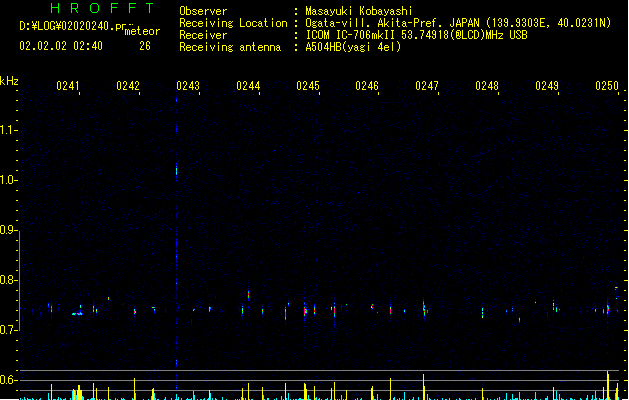The width and height of the screenshot is (629, 400).
Task: Click the Receiving Location label
Action: coord(233,23)
